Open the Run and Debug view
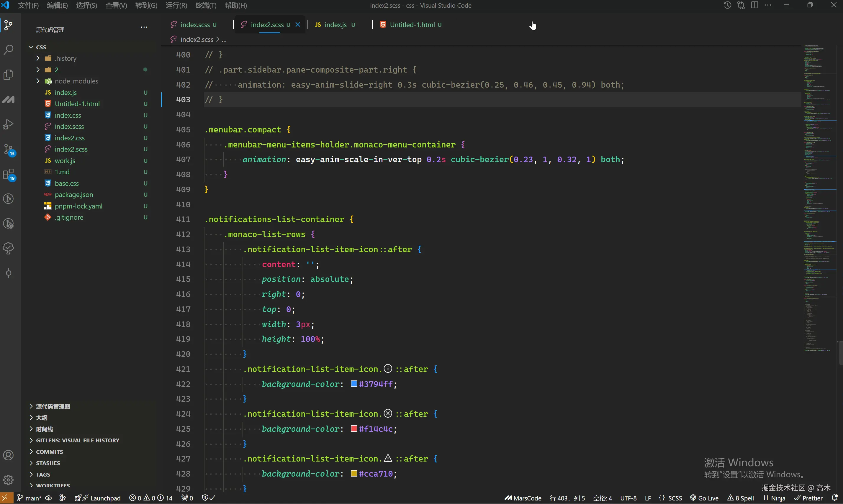 [x=9, y=124]
